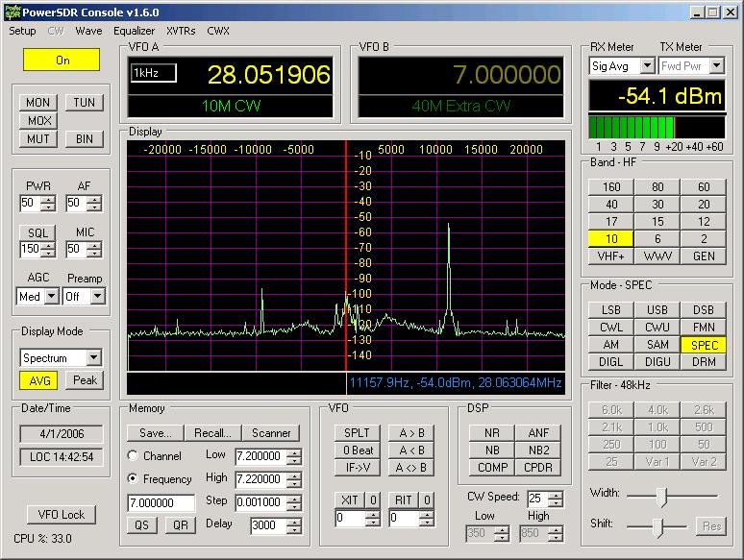Click the QR quick restore button
The height and width of the screenshot is (560, 744).
[x=181, y=525]
